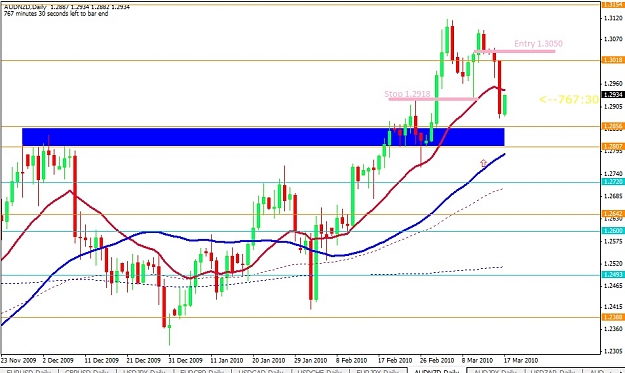This screenshot has height=373, width=625.
Task: Click the 1.3070 price scale value
Action: click(613, 39)
